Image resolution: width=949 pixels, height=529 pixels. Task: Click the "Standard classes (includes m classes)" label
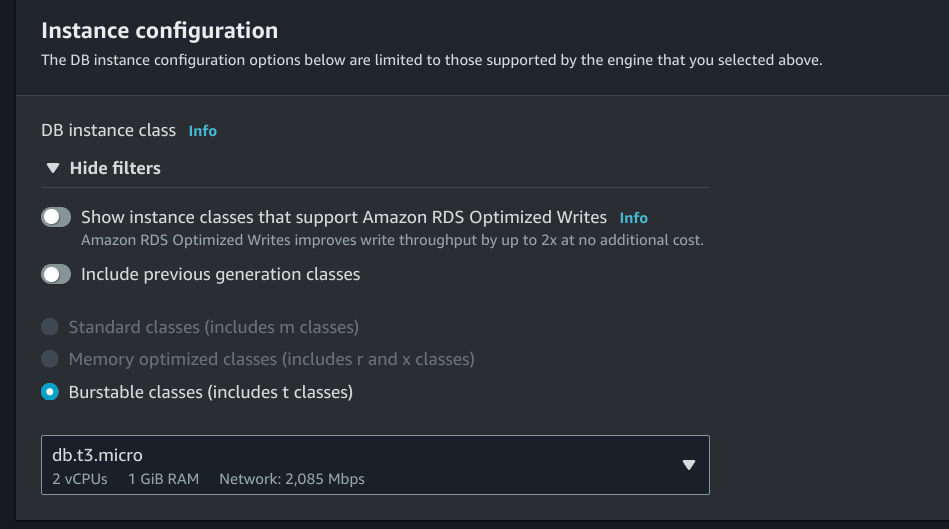coord(213,327)
